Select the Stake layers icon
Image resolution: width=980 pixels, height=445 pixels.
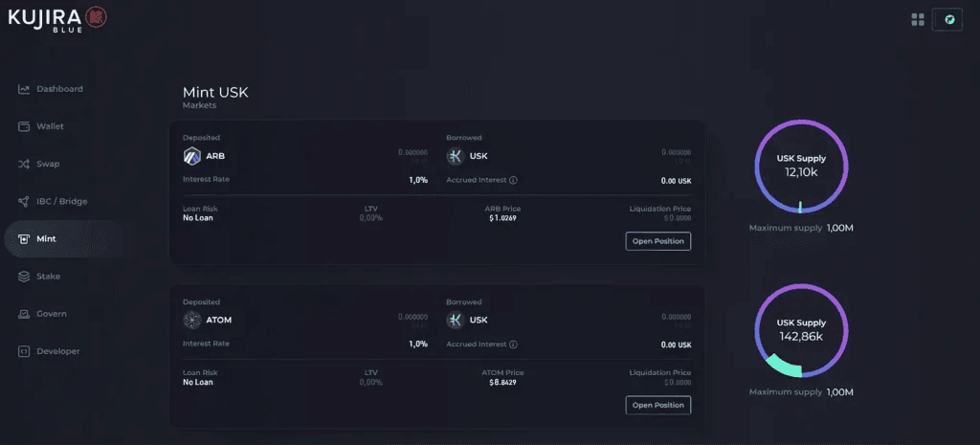(x=24, y=277)
